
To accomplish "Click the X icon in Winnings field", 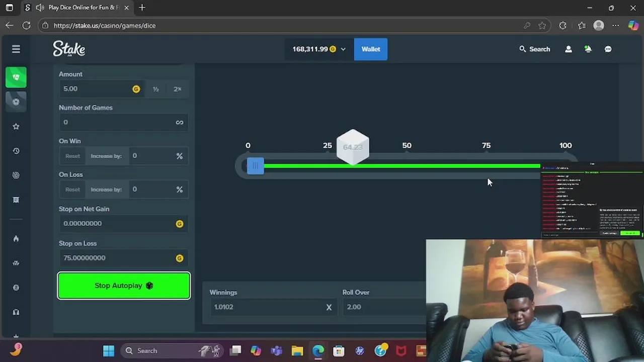I will click(329, 307).
